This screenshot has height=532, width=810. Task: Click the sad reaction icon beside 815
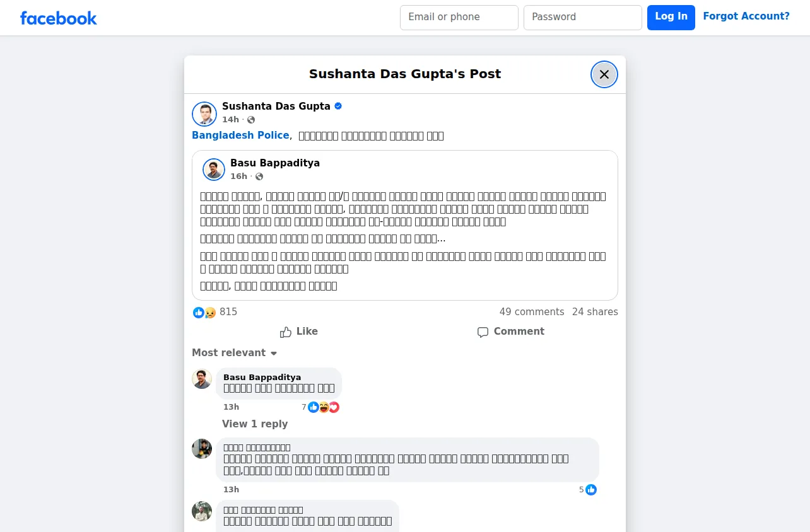tap(210, 312)
